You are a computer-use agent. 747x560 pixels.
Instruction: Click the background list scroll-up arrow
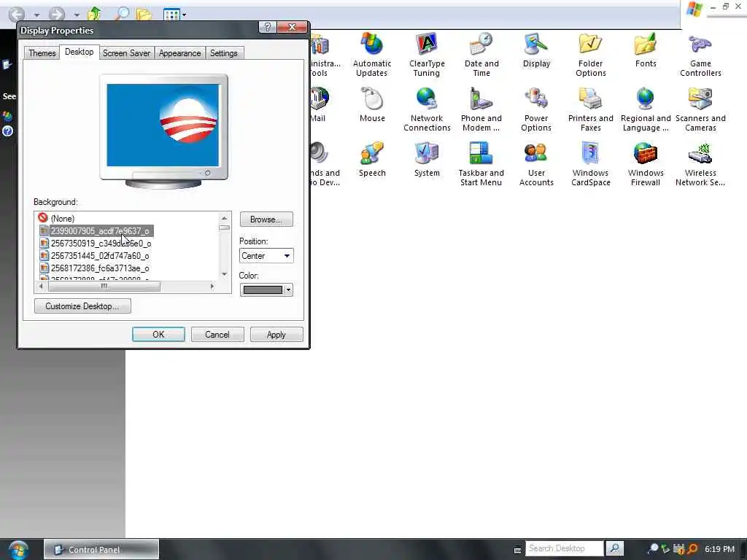(225, 218)
